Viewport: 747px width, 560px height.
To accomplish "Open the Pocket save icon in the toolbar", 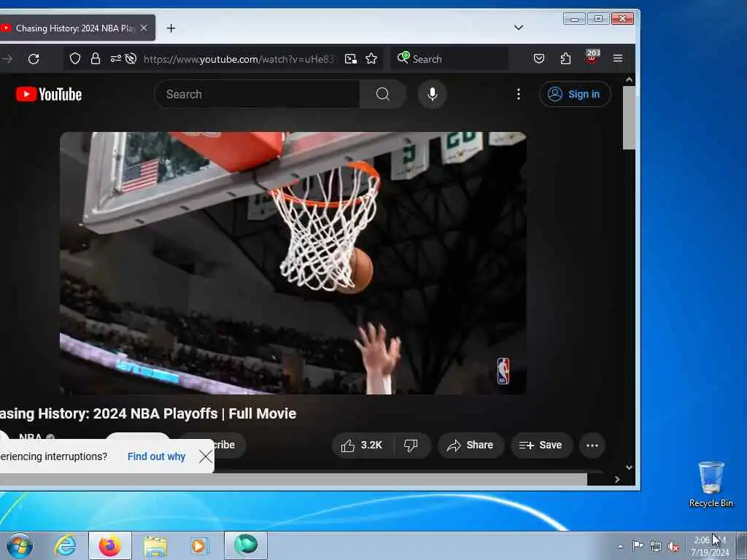I will pyautogui.click(x=539, y=58).
